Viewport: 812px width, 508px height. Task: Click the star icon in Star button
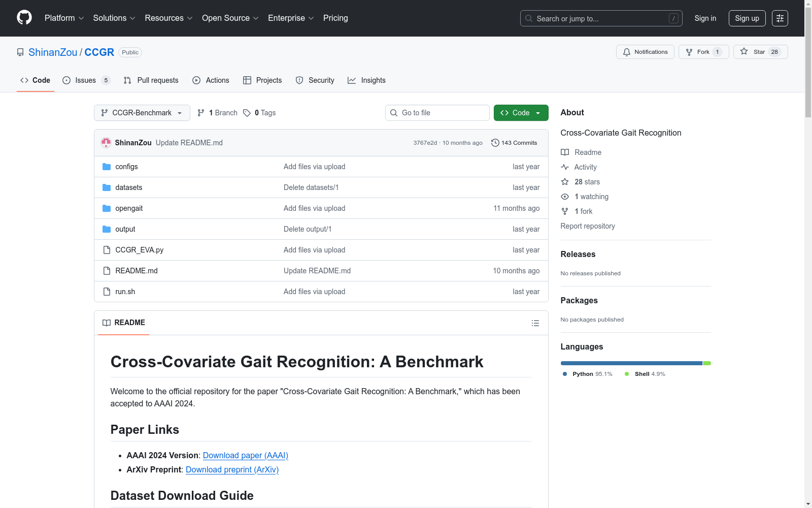[744, 51]
